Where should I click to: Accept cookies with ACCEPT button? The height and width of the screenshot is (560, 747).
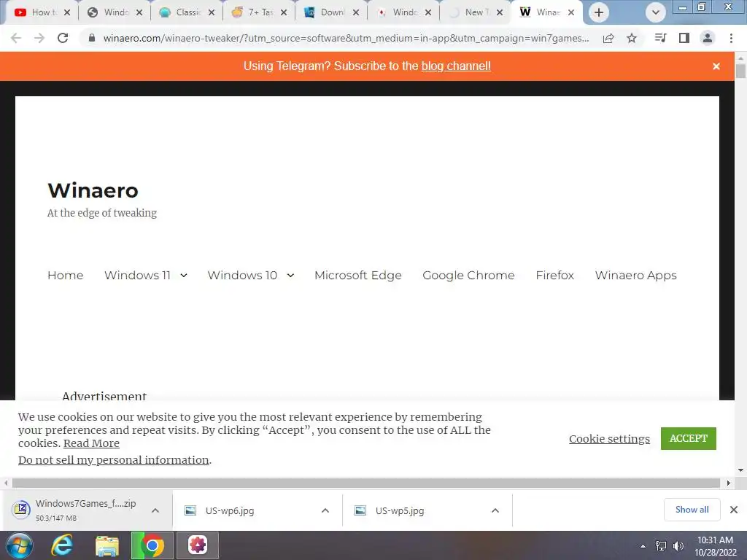pos(689,438)
